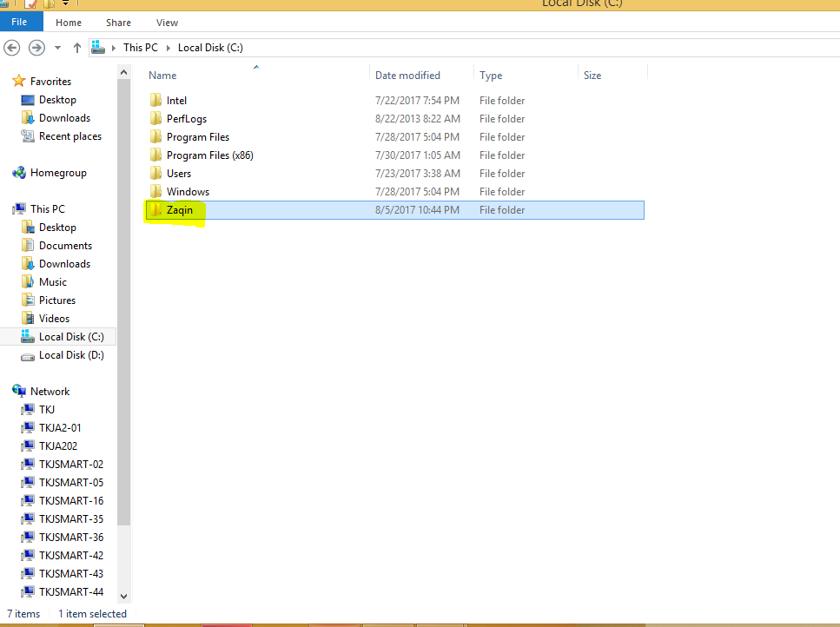The image size is (840, 627).
Task: Open Recent places in Favorites
Action: coord(70,136)
